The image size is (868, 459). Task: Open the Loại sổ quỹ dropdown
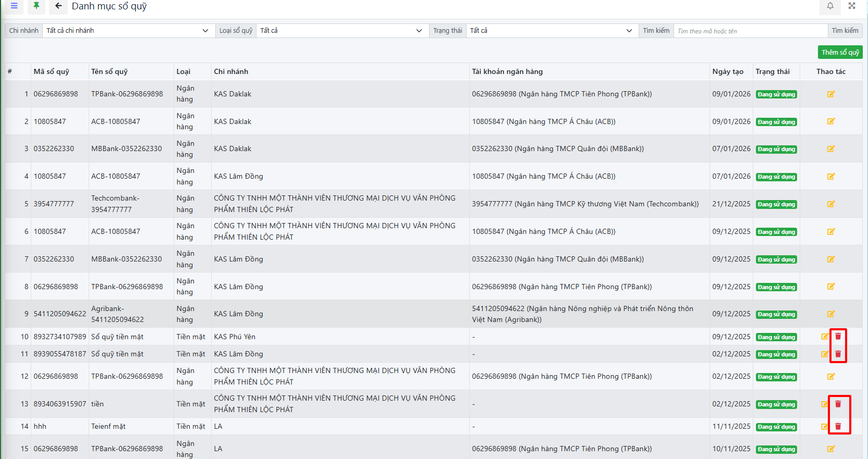click(x=341, y=31)
